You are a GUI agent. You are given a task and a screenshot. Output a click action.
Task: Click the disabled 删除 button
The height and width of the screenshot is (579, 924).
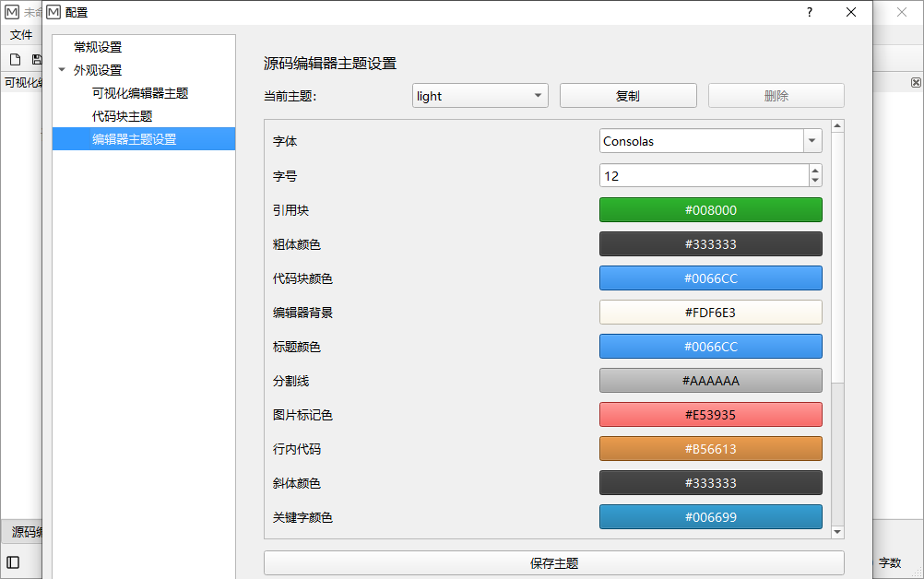(x=776, y=95)
